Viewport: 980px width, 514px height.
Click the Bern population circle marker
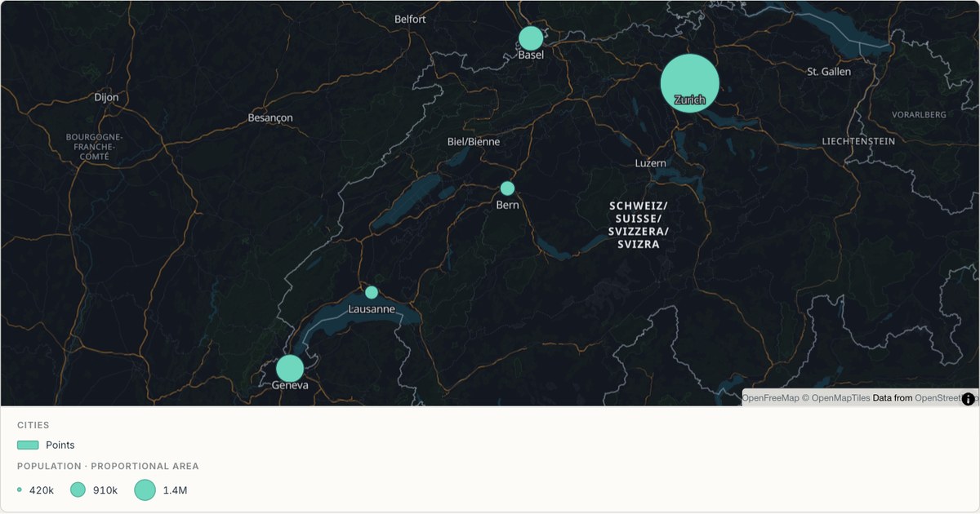coord(507,188)
